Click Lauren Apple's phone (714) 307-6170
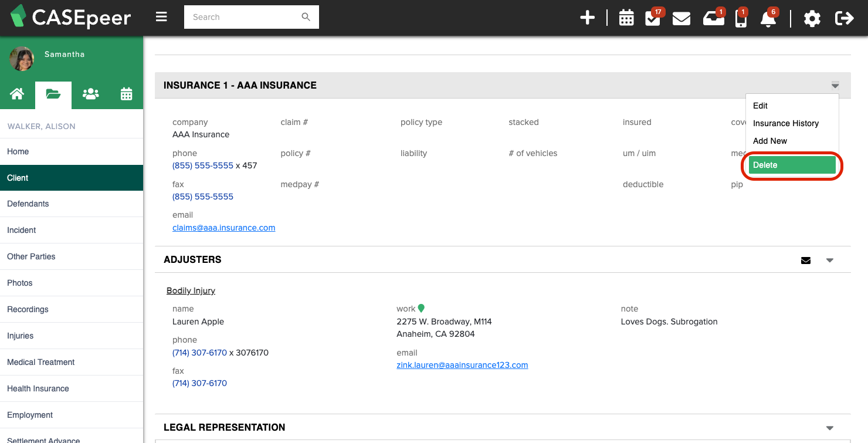 [199, 353]
